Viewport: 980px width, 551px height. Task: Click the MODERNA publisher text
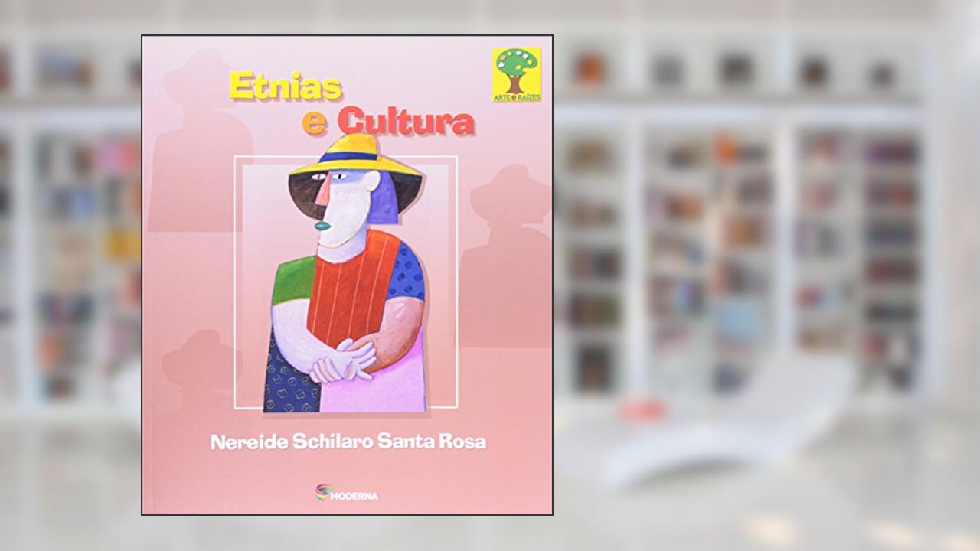coord(354,496)
